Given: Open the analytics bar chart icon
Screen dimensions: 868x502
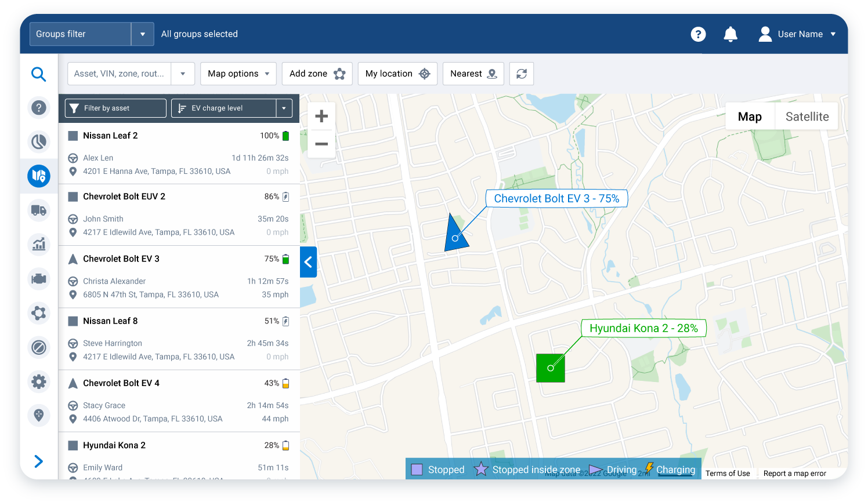Looking at the screenshot, I should coord(39,245).
